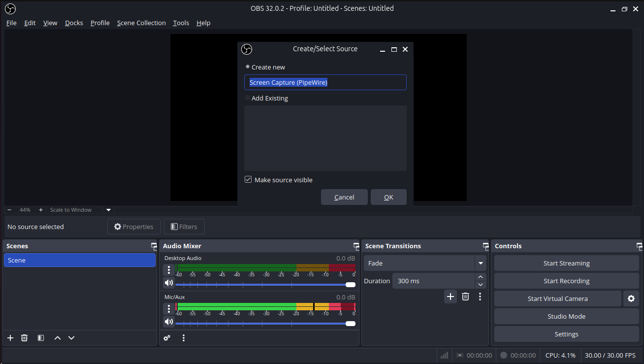Mute the Desktop Audio speaker icon
The width and height of the screenshot is (644, 364).
169,283
